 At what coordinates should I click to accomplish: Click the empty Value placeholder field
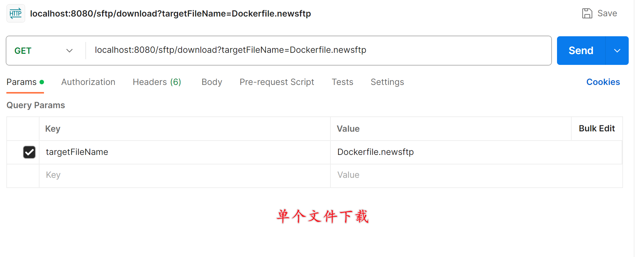tap(476, 175)
